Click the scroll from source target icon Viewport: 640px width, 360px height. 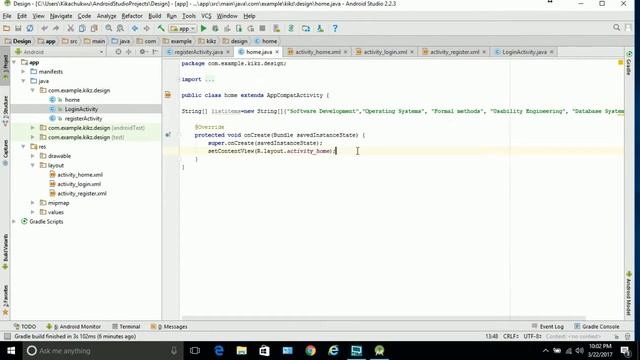118,52
